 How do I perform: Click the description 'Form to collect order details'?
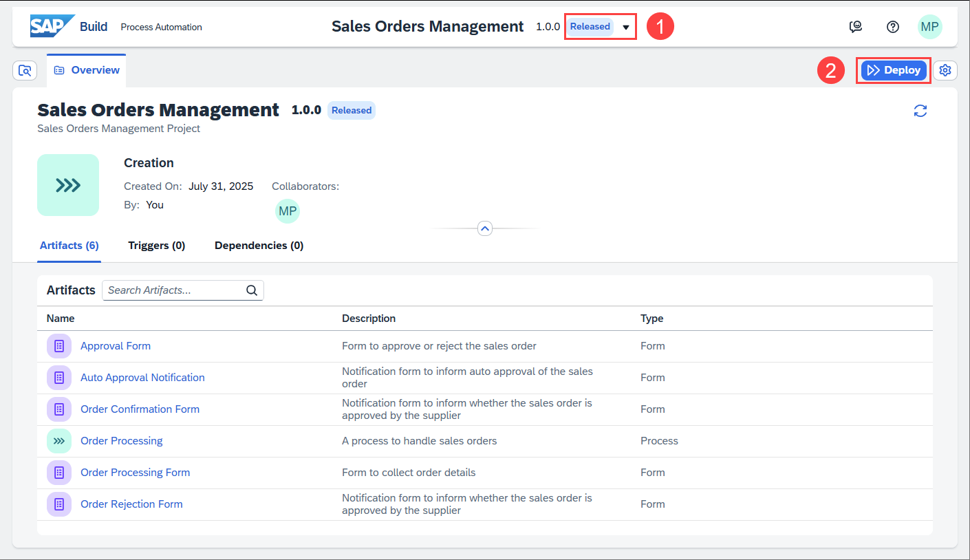[409, 473]
